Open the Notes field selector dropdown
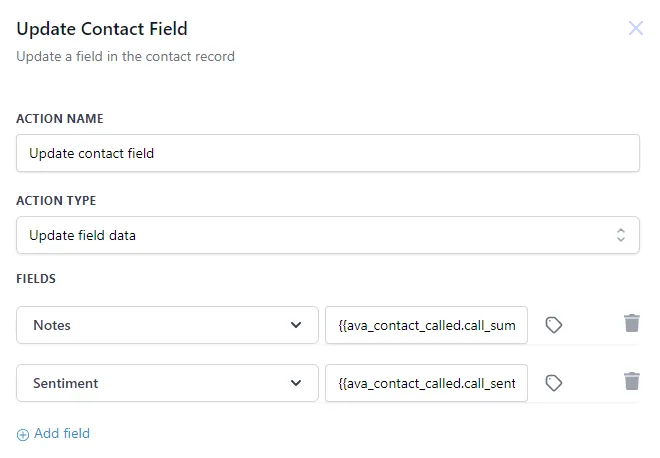 tap(167, 325)
